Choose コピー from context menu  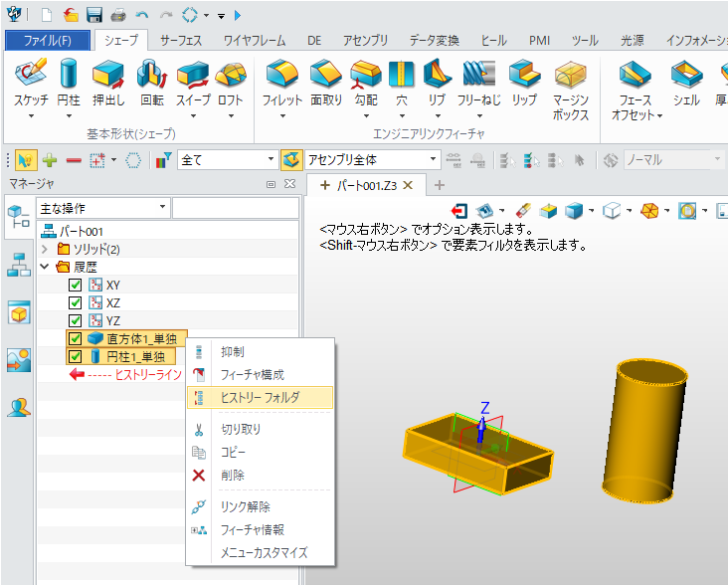click(x=260, y=453)
